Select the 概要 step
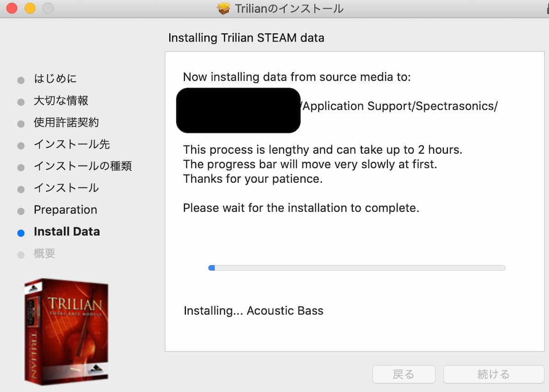 pos(44,253)
